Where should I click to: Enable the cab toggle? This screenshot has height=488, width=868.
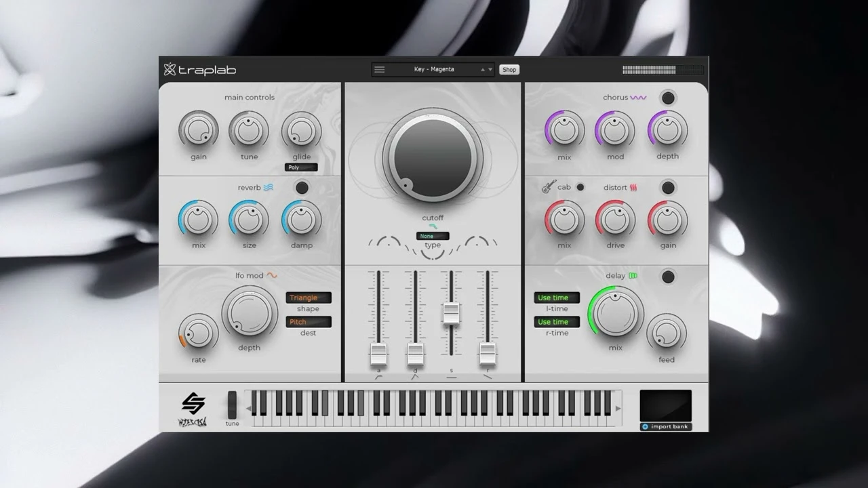click(x=580, y=187)
